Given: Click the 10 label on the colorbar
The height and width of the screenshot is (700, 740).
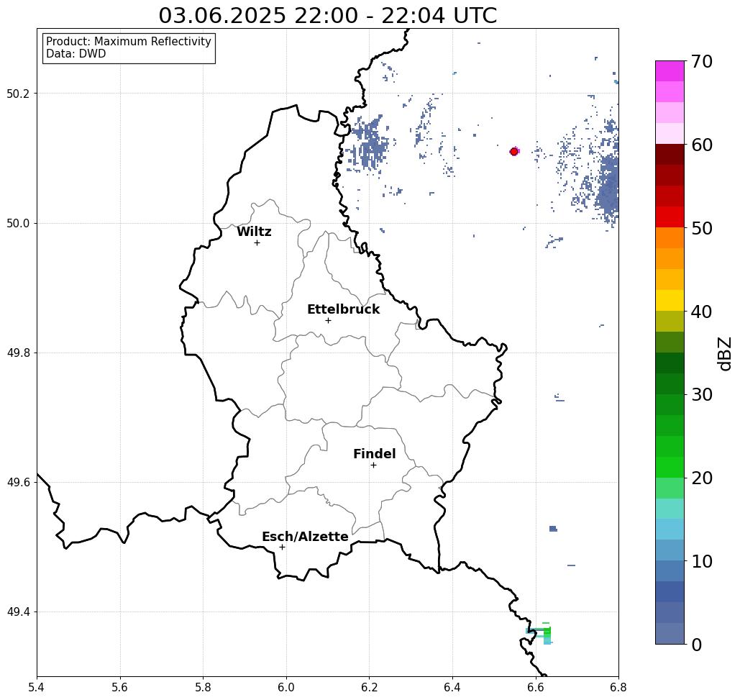Looking at the screenshot, I should point(701,561).
